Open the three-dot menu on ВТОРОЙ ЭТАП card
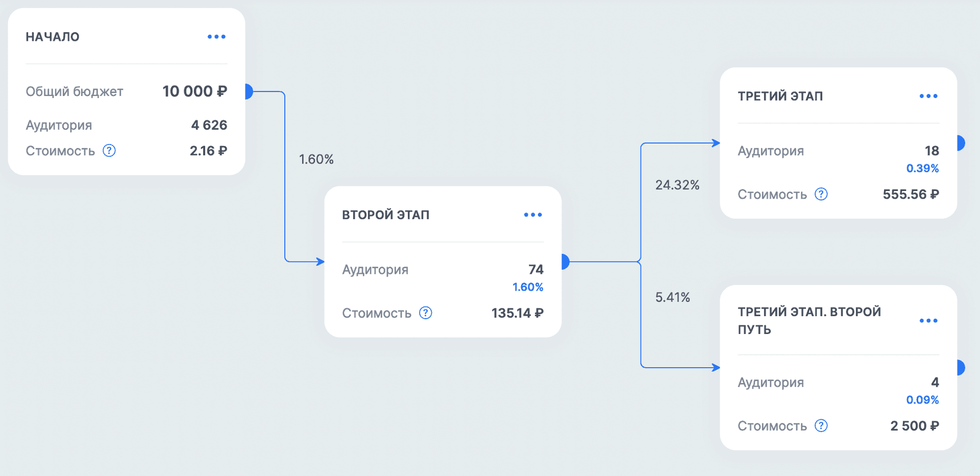This screenshot has width=980, height=476. coord(533,215)
